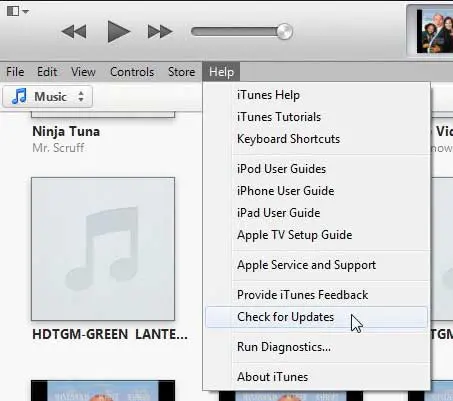Open the File menu
Image resolution: width=453 pixels, height=401 pixels.
tap(15, 72)
